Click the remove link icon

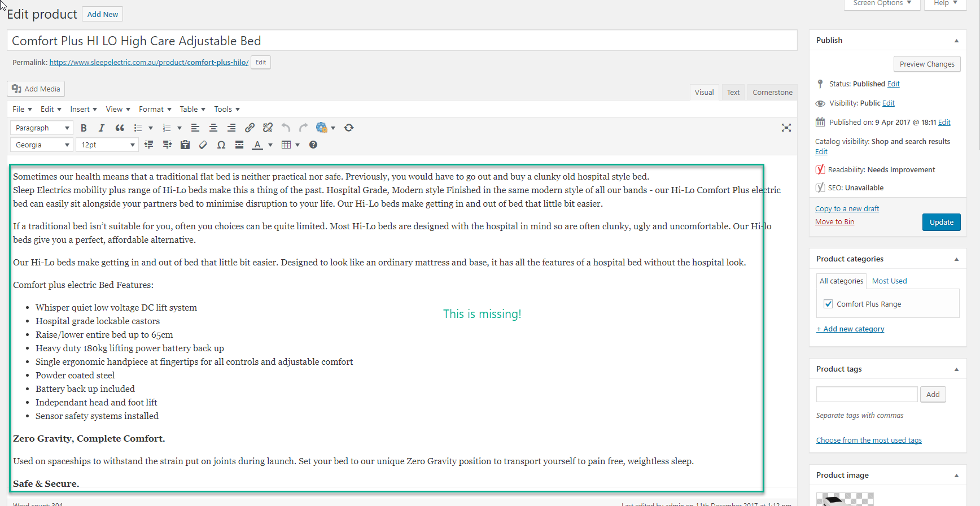click(268, 128)
